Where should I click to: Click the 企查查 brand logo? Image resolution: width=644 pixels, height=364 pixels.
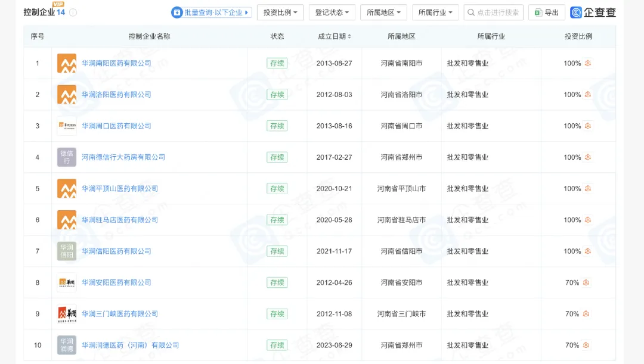coord(593,13)
